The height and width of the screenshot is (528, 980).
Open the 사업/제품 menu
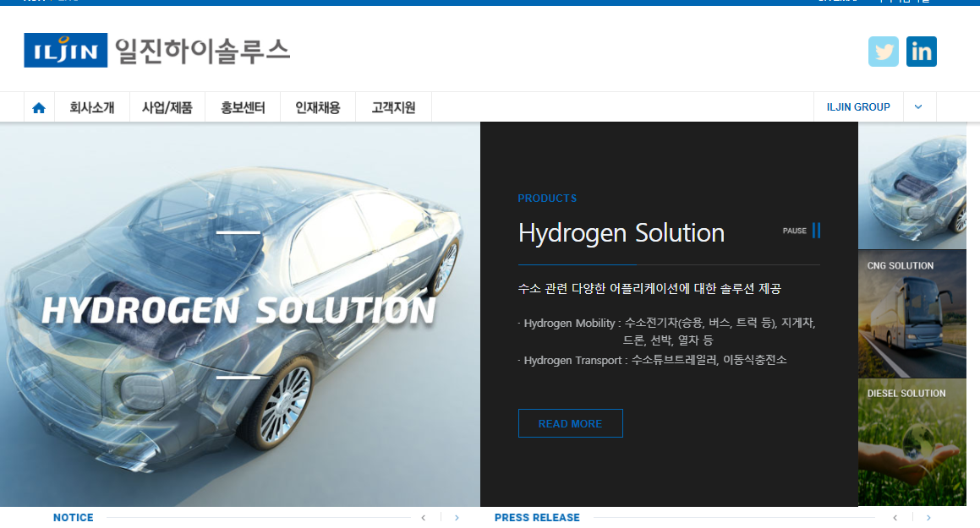(x=167, y=107)
